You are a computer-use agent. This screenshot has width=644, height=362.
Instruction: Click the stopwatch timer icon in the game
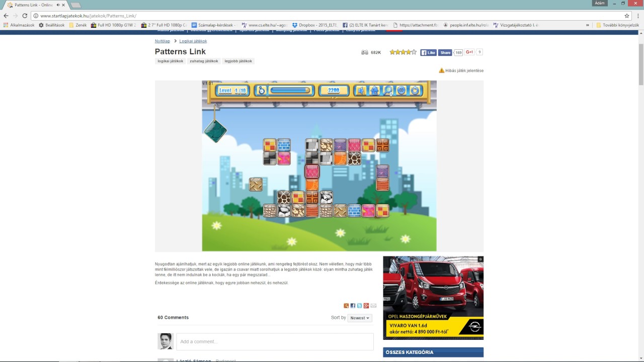pyautogui.click(x=261, y=90)
